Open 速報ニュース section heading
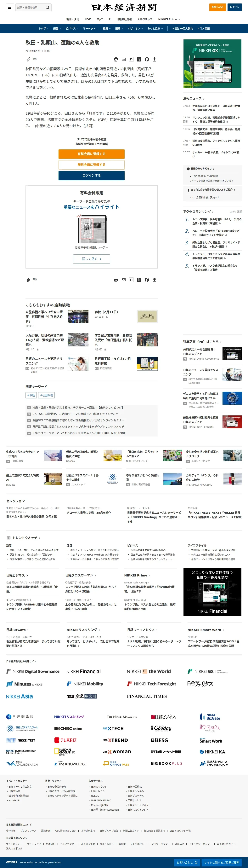Image resolution: width=248 pixels, height=868 pixels. [x=194, y=98]
